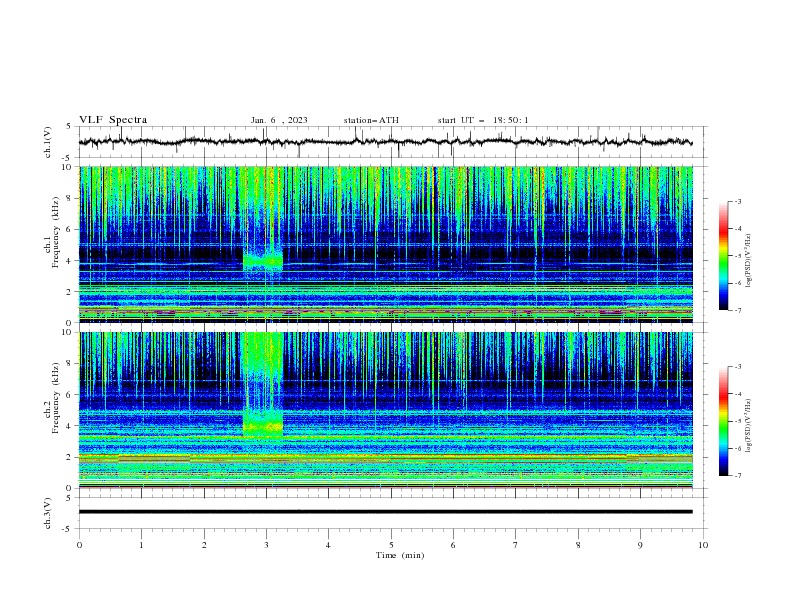
Task: Click the 4 kHz burst in ch.2 spectrogram
Action: [263, 425]
